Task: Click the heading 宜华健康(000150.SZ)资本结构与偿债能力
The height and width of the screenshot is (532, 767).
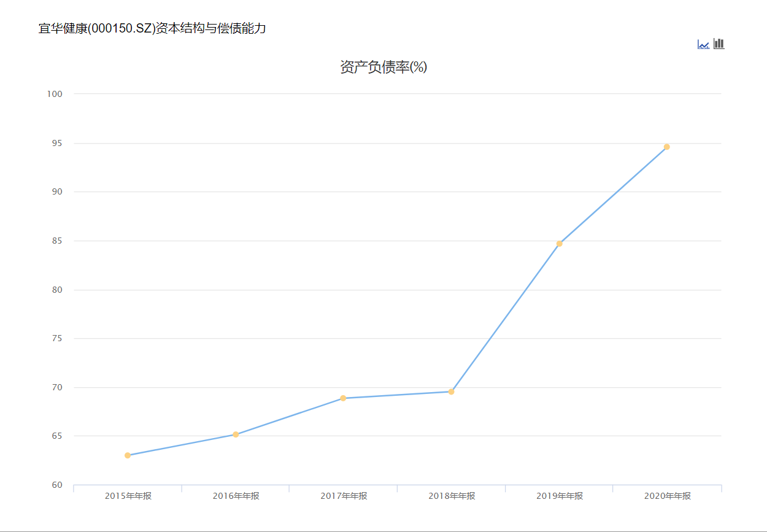Action: [x=152, y=28]
